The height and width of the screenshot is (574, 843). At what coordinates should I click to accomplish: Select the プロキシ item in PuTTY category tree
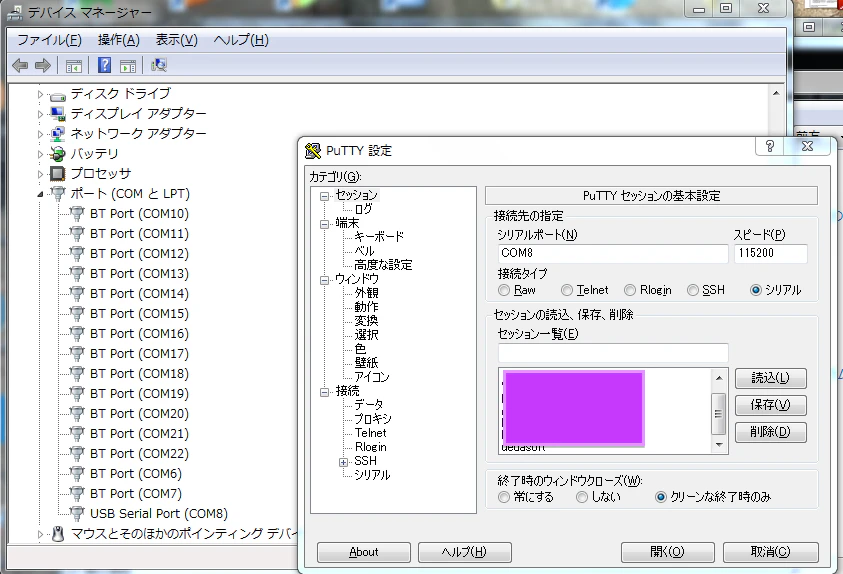373,419
